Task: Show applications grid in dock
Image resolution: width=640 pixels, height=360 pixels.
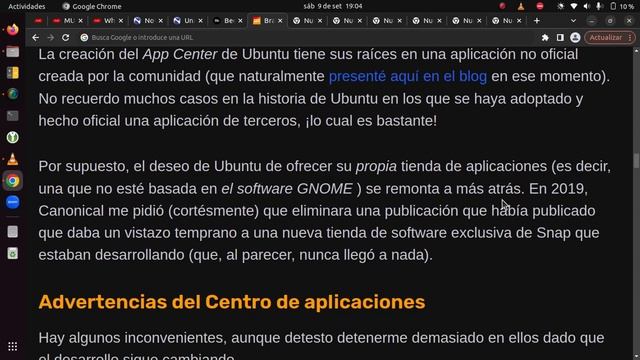Action: click(x=13, y=347)
